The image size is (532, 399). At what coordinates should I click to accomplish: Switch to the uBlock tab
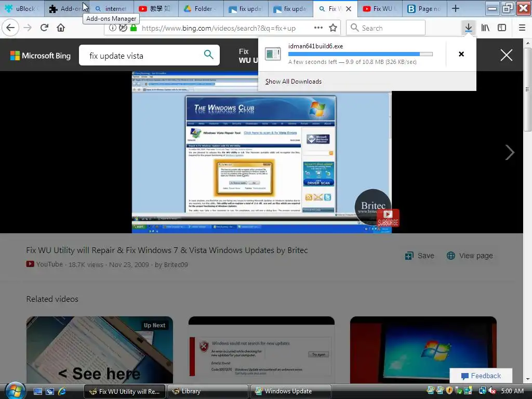pos(22,9)
